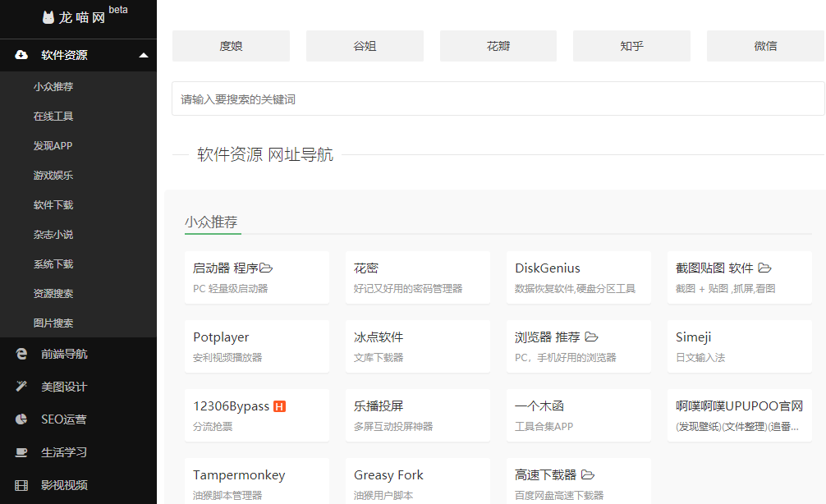Image resolution: width=826 pixels, height=504 pixels.
Task: Open the 高速下载器 card
Action: click(579, 481)
